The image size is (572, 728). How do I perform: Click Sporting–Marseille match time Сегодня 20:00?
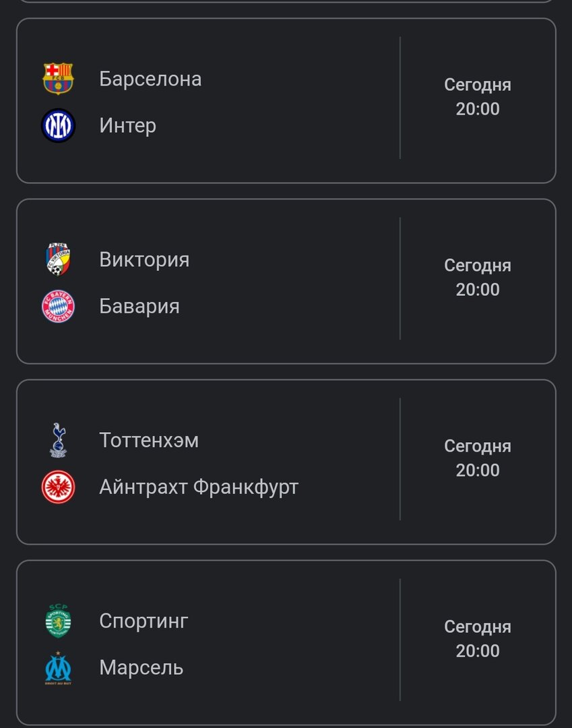(478, 639)
